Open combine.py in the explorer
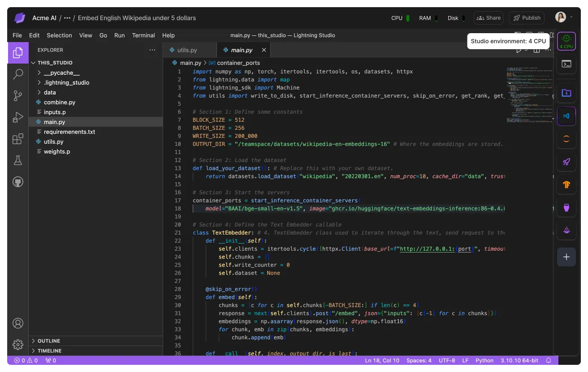This screenshot has width=588, height=372. tap(60, 102)
